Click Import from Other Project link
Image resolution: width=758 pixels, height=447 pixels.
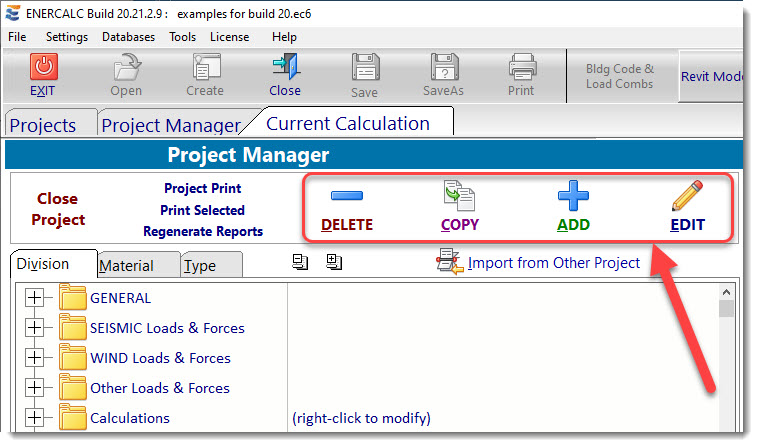553,263
